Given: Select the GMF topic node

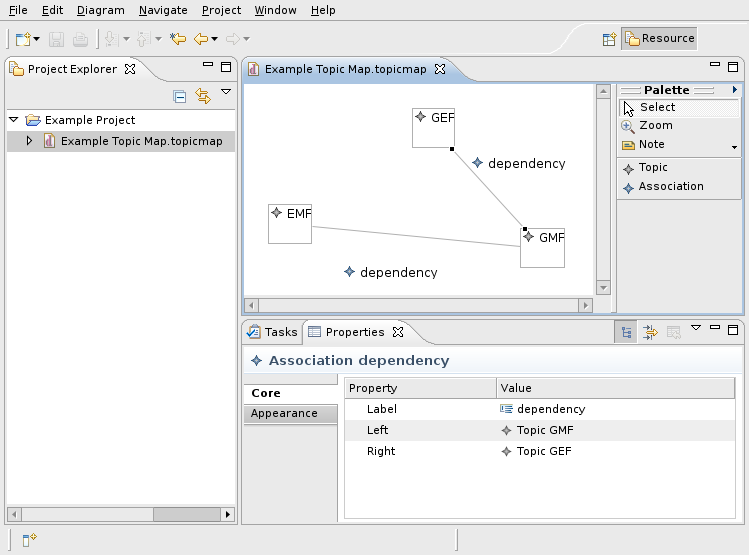Looking at the screenshot, I should [x=542, y=248].
